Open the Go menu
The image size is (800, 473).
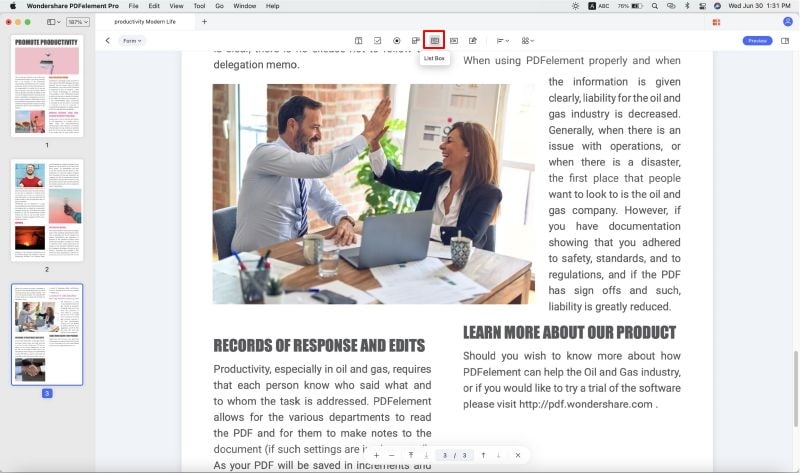[x=219, y=6]
